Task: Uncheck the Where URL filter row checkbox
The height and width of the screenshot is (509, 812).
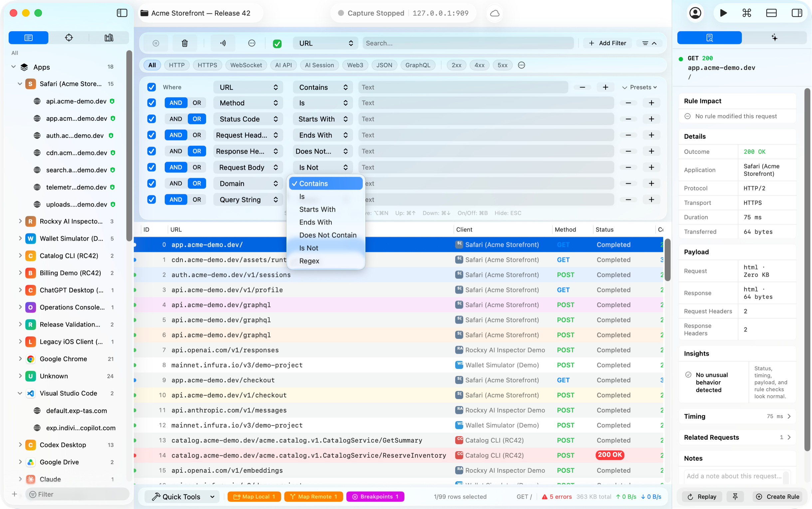Action: (x=151, y=87)
